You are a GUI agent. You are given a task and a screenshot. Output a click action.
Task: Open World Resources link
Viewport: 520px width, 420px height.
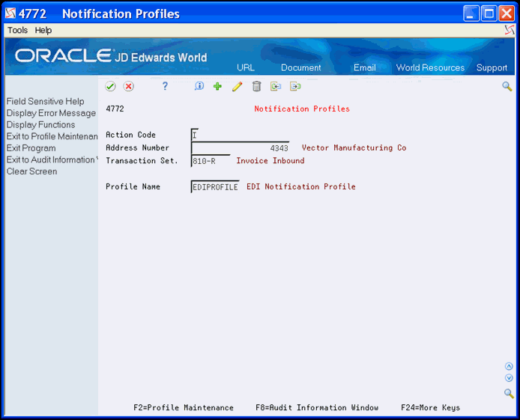point(430,67)
